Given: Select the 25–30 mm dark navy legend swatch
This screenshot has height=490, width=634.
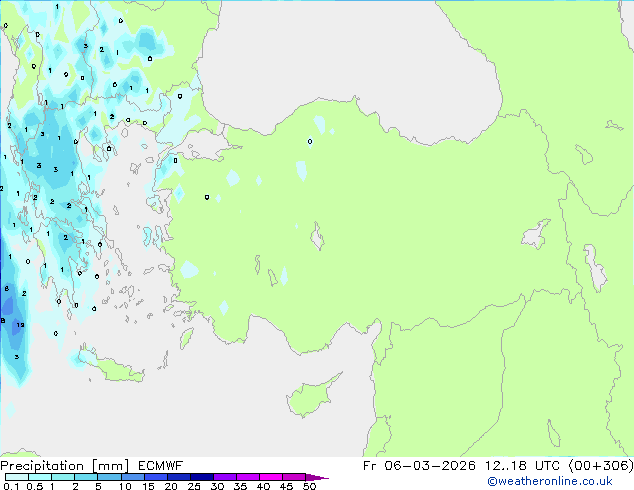Looking at the screenshot, I should click(202, 477).
